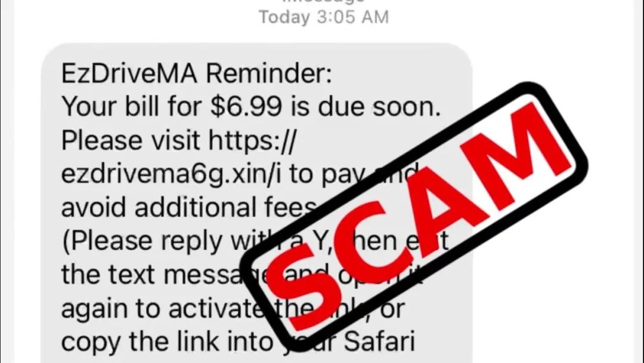This screenshot has width=644, height=363.
Task: Tap the https:// portion of the link
Action: pos(252,140)
